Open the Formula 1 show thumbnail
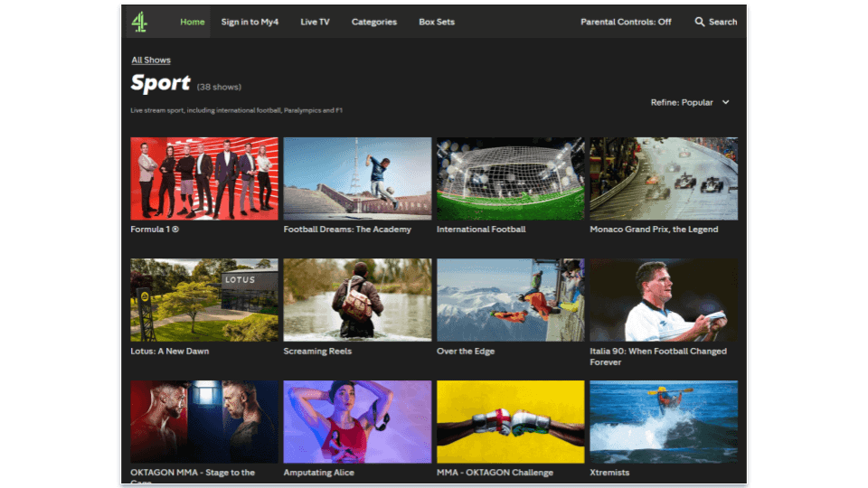Screen dimensions: 868x488 coord(204,178)
